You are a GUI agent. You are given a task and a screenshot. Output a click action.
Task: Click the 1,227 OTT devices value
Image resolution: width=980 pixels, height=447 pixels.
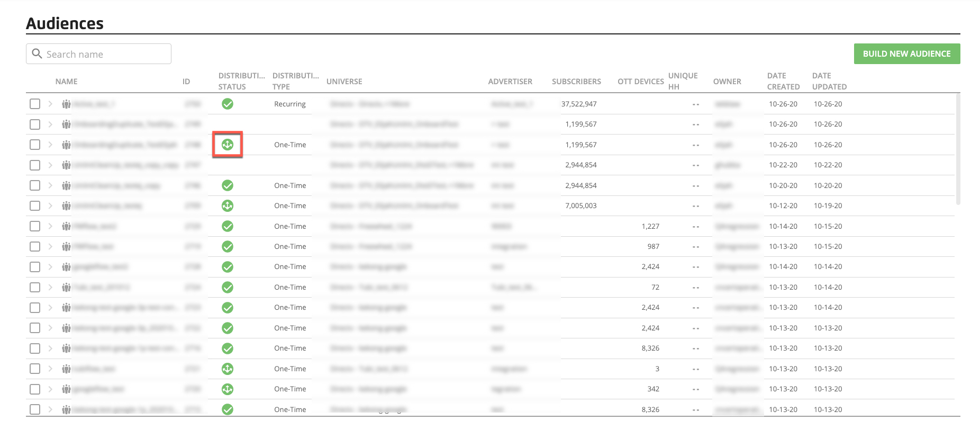[650, 226]
